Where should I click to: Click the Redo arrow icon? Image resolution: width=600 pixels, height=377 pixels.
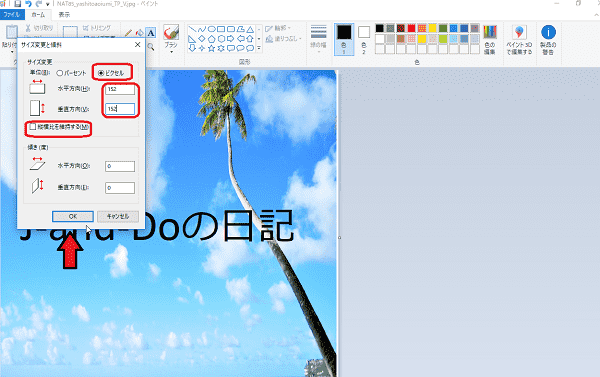(39, 4)
